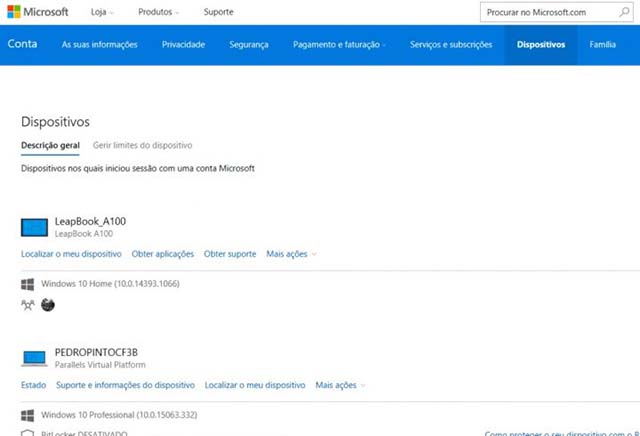Expand Mais ações for PEDROPINTOCF3B
This screenshot has height=436, width=640.
point(340,385)
